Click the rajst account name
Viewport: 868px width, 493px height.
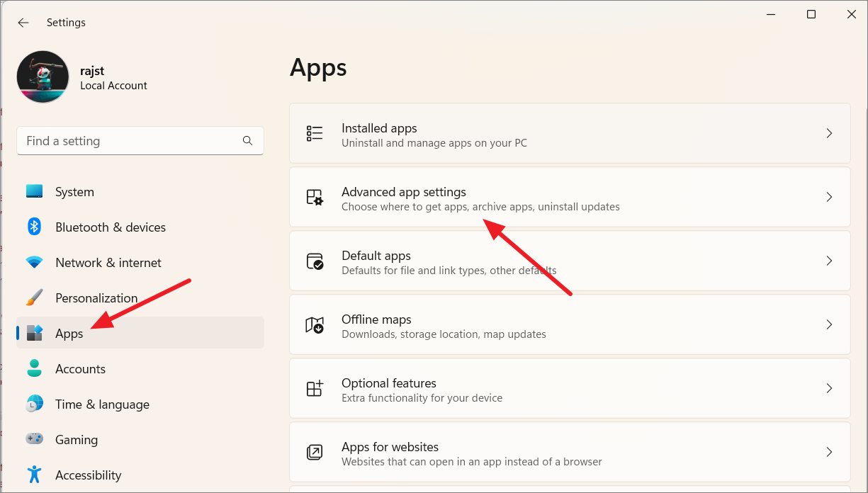(92, 71)
